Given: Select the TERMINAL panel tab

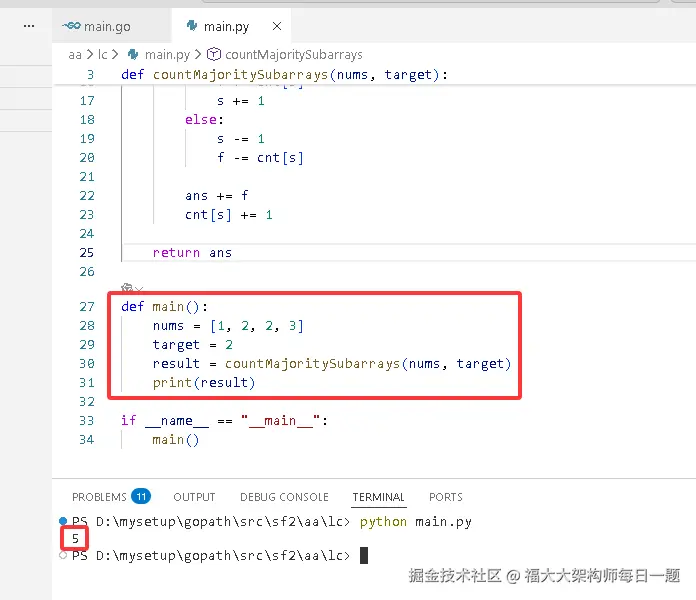Looking at the screenshot, I should coord(378,497).
